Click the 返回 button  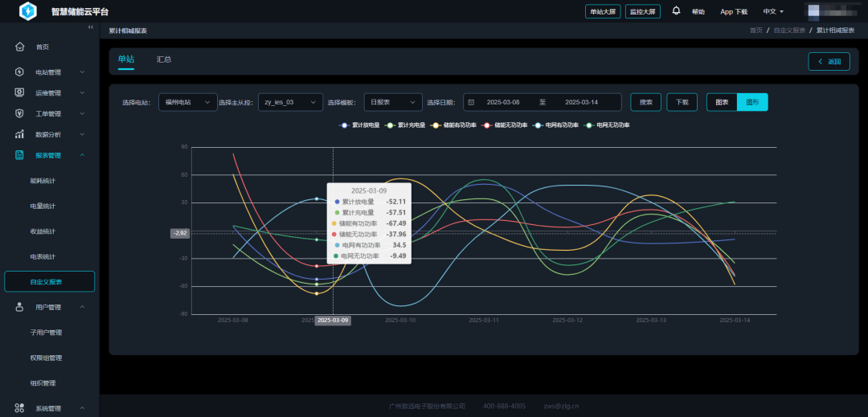829,61
